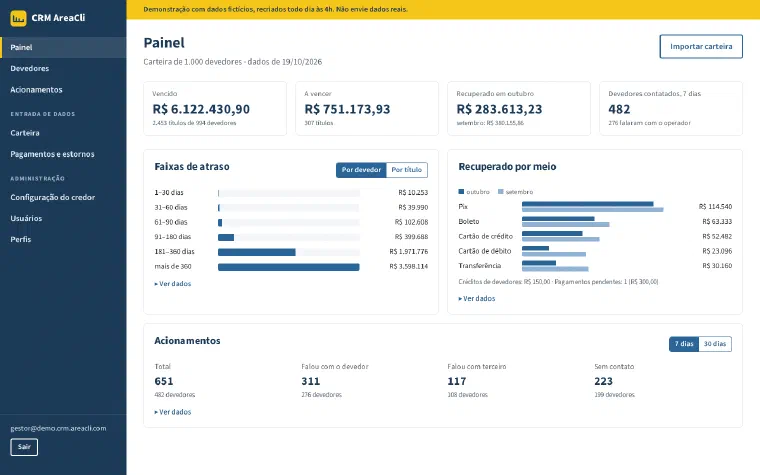The height and width of the screenshot is (475, 760).
Task: Click the Recuperado em outubro card
Action: 519,109
